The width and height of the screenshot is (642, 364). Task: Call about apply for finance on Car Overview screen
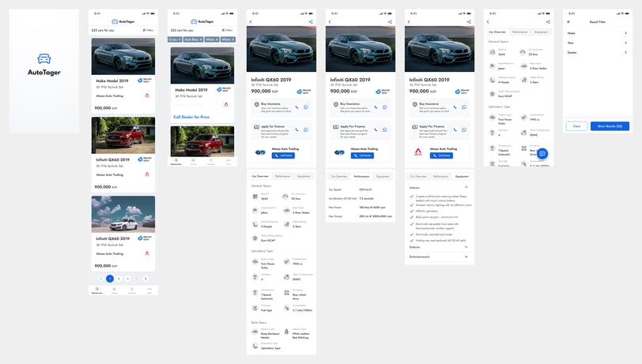296,129
